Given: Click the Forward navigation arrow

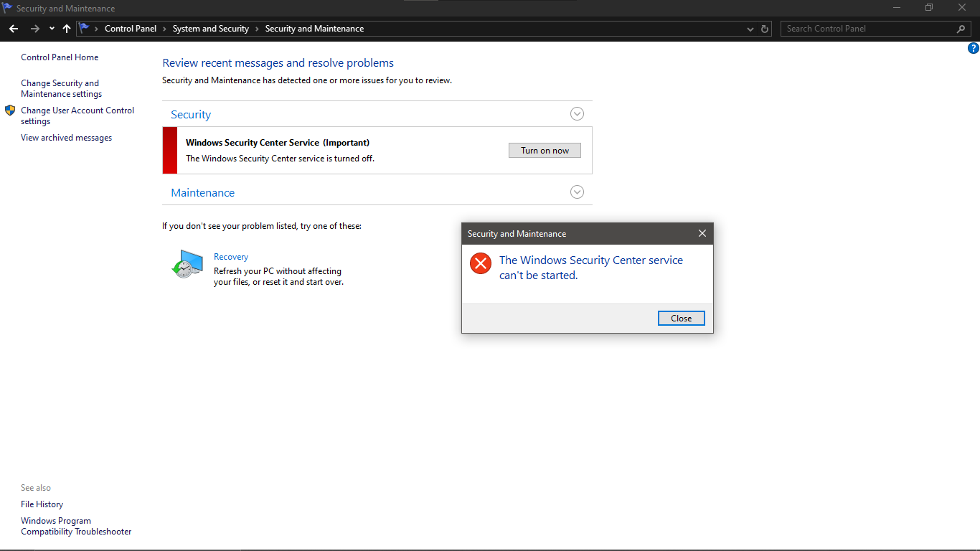Looking at the screenshot, I should pos(34,29).
